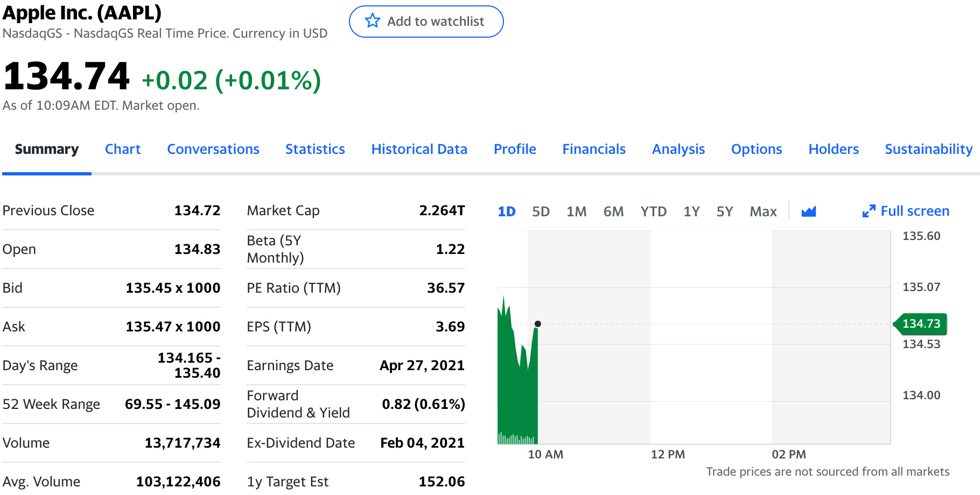Click the Market Cap value 2.264T
The image size is (980, 495).
442,210
